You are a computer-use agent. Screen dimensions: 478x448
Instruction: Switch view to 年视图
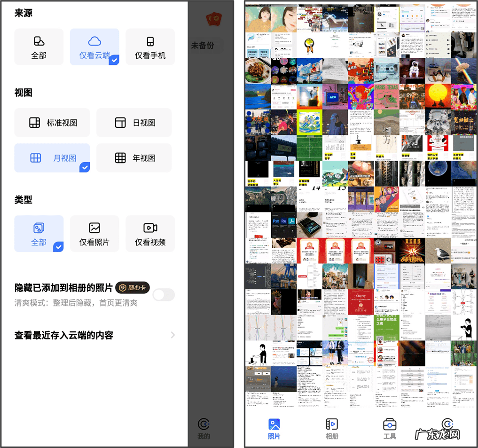click(133, 158)
